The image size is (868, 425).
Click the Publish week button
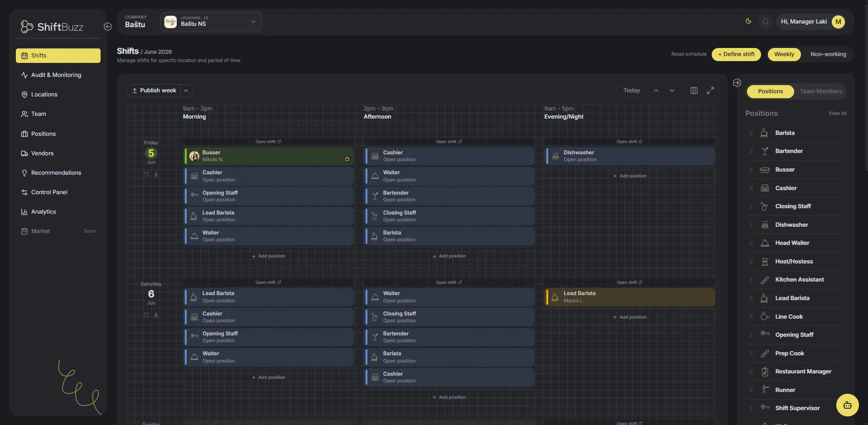click(x=154, y=91)
